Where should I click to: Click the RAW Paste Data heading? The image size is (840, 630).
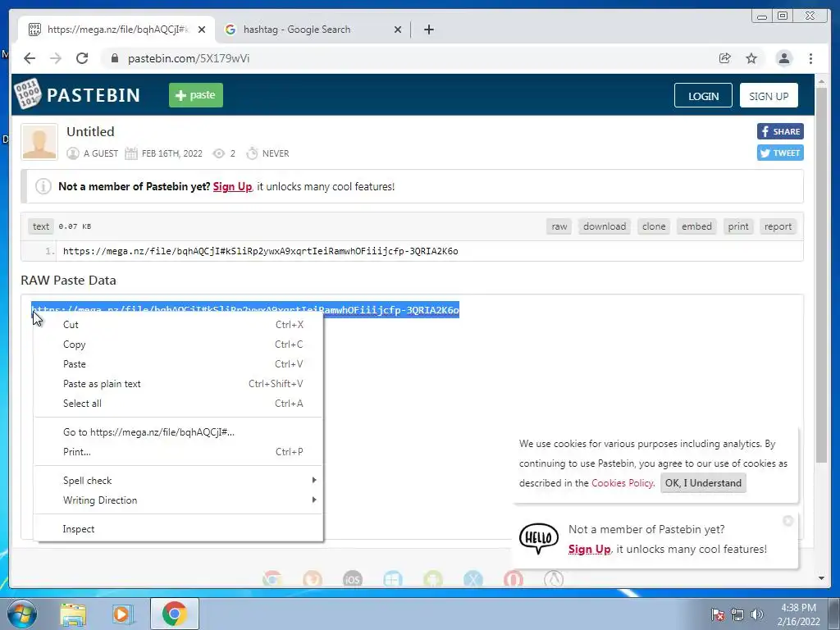click(69, 281)
